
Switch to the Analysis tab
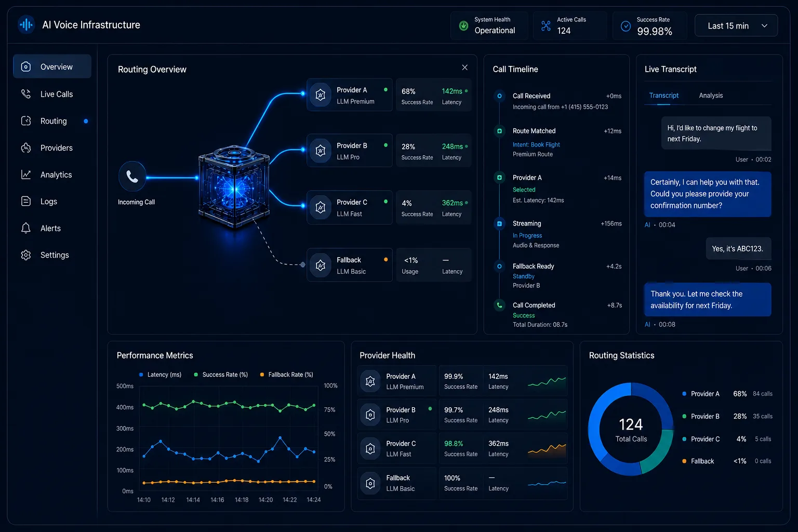point(711,96)
